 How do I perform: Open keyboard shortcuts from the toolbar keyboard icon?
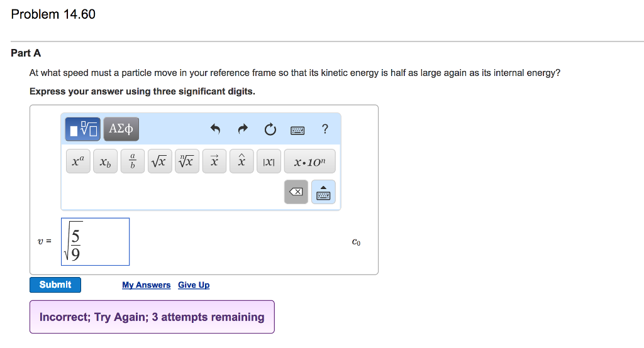(297, 131)
